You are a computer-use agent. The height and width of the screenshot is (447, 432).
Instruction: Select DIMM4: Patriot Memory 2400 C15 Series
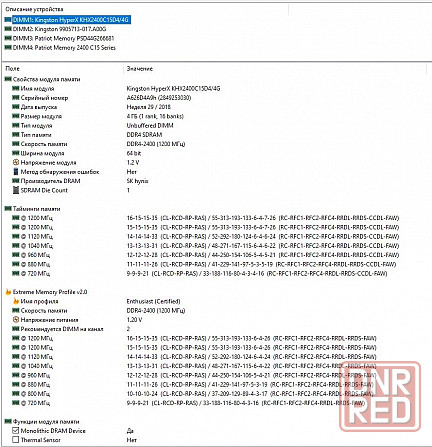click(64, 48)
